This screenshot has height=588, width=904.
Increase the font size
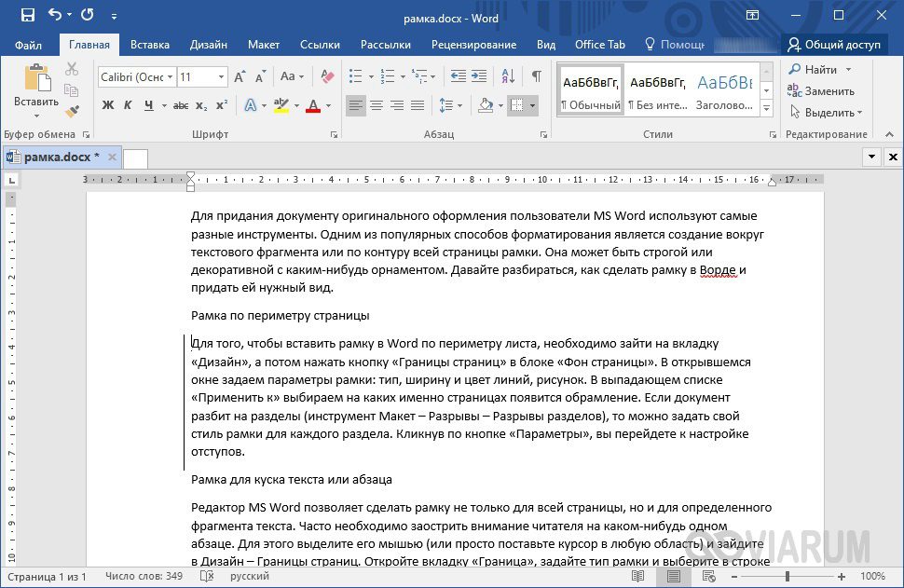(x=240, y=76)
